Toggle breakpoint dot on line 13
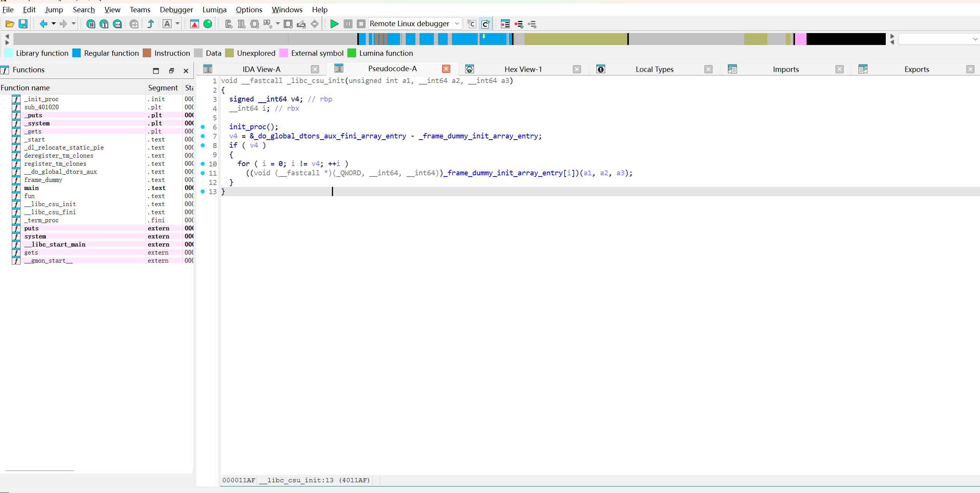The height and width of the screenshot is (493, 980). (x=203, y=192)
